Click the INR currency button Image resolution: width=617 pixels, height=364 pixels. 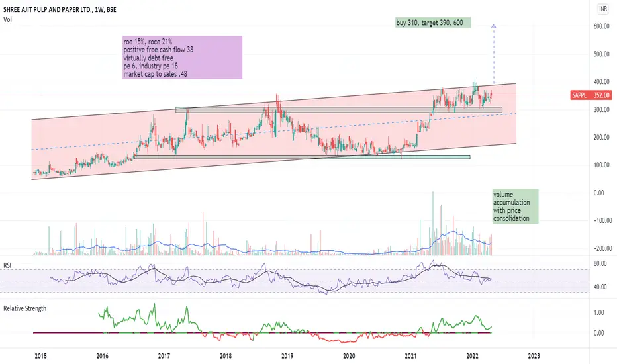[603, 9]
